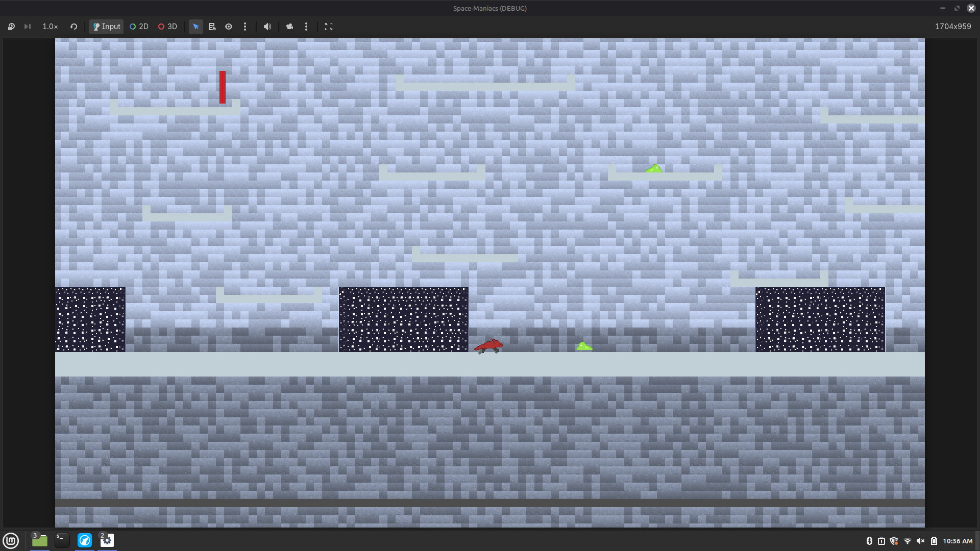Viewport: 980px width, 551px height.
Task: Switch to 3D selection mode
Action: 167,27
